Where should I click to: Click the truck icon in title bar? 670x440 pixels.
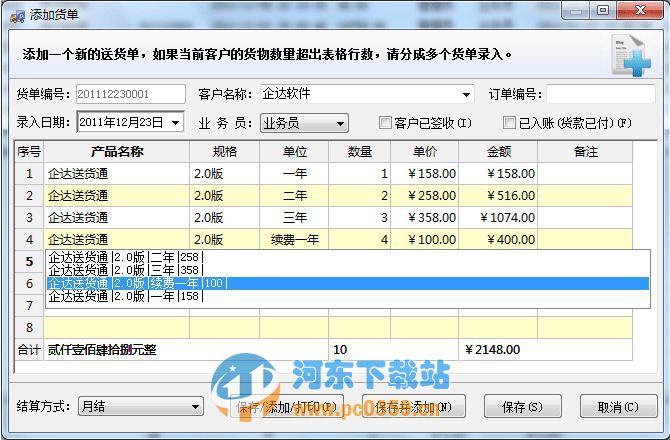click(17, 16)
